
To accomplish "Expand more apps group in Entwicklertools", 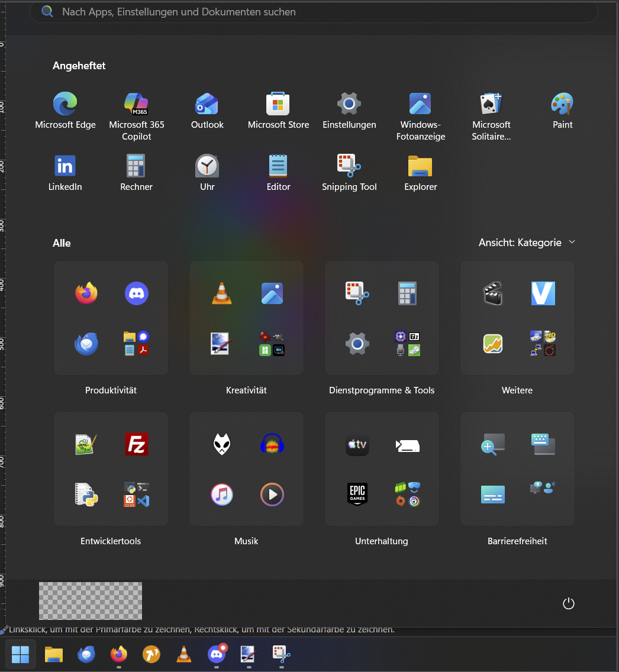I will (136, 495).
